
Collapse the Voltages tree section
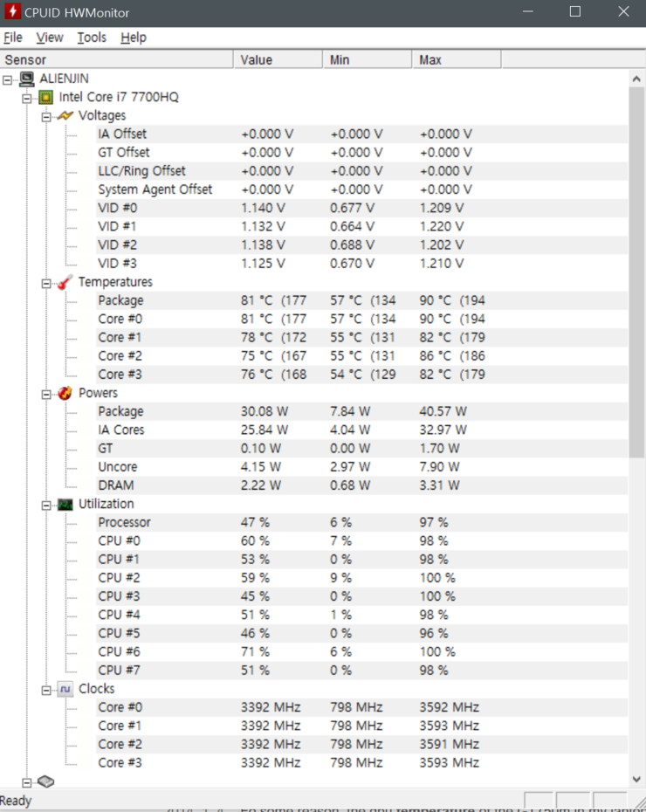(x=46, y=115)
